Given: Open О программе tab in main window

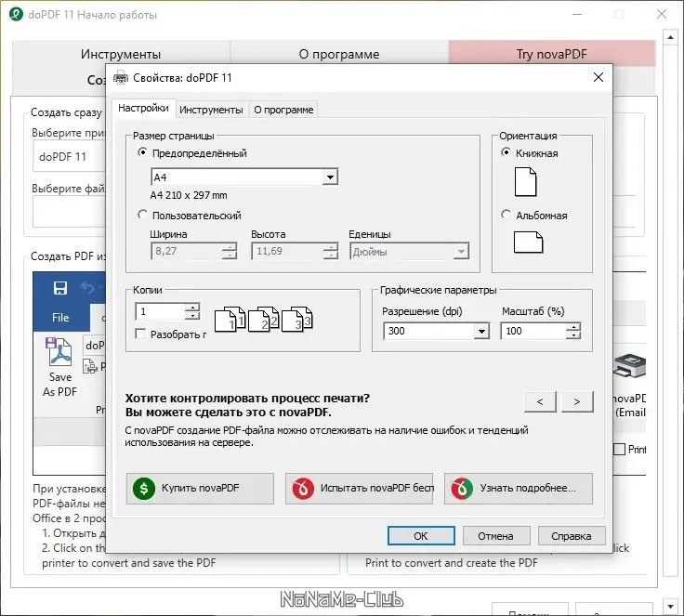Looking at the screenshot, I should pyautogui.click(x=339, y=54).
